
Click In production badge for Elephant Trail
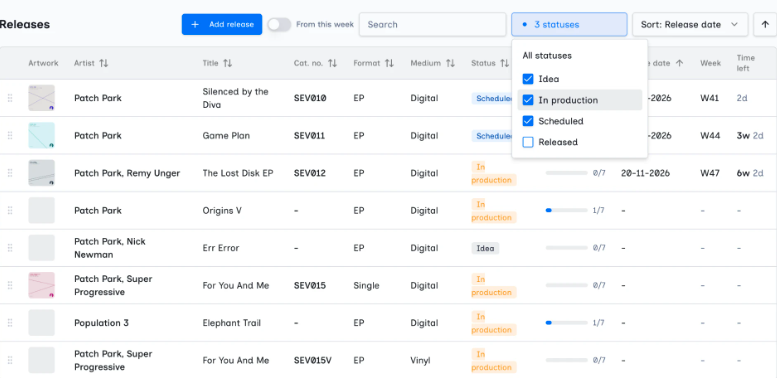pos(494,323)
